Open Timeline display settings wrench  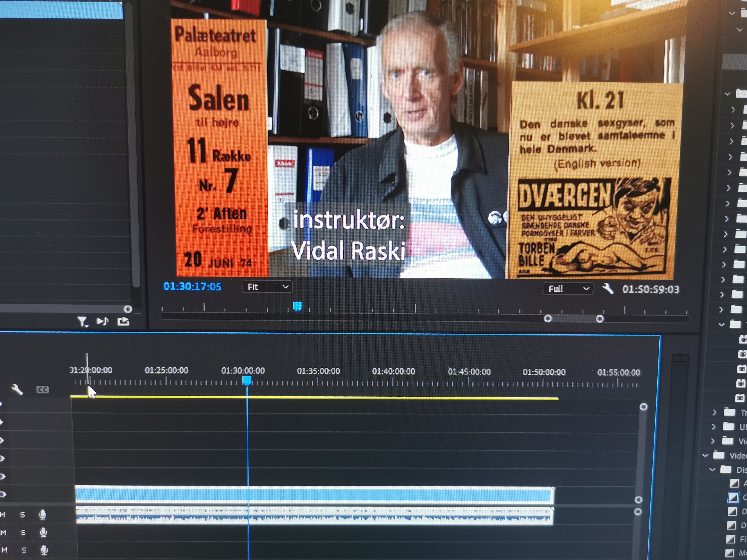pyautogui.click(x=17, y=390)
